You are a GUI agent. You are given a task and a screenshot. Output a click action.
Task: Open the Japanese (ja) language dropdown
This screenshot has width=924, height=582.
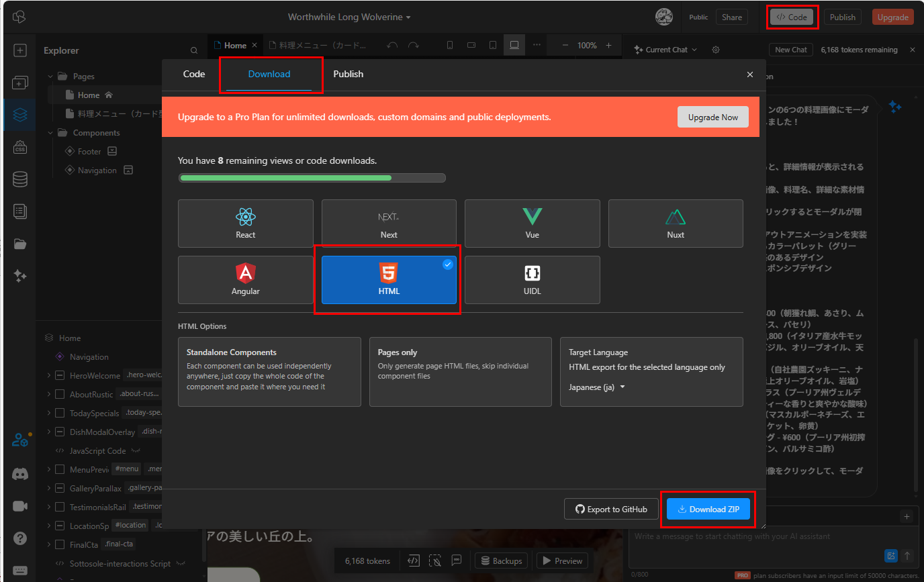pos(596,387)
